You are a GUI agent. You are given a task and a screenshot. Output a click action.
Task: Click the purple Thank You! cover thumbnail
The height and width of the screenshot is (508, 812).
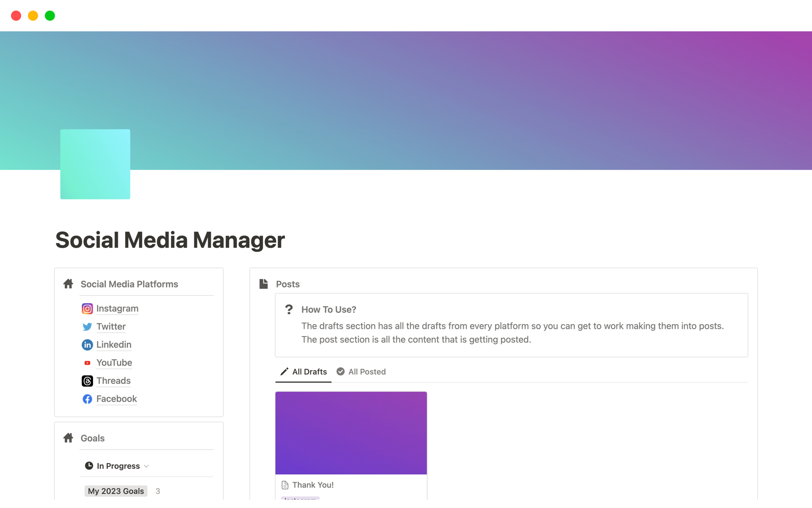351,433
